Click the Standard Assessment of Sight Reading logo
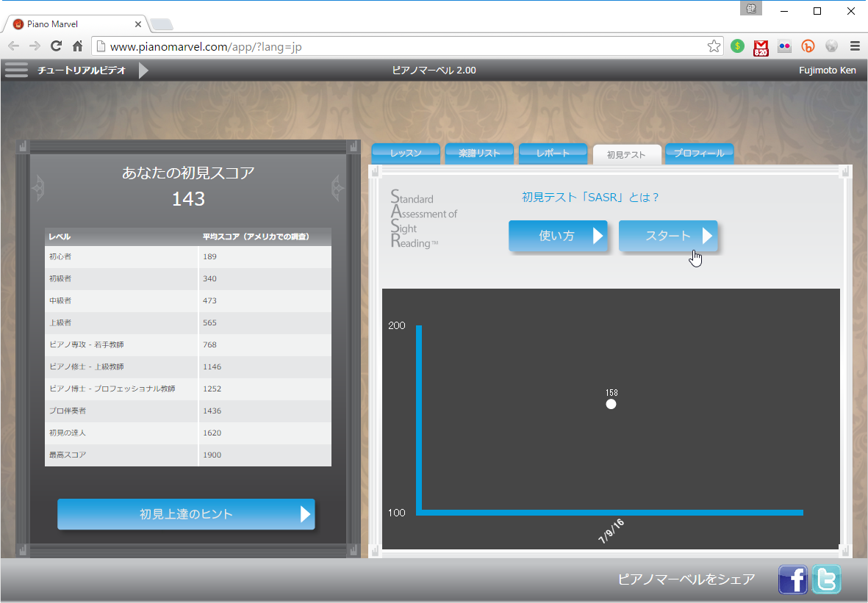Screen dimensions: 868x603 pyautogui.click(x=424, y=219)
